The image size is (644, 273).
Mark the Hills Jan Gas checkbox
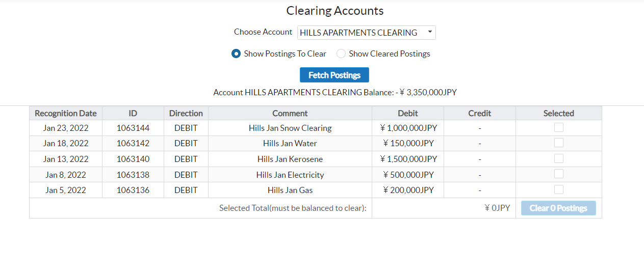coord(558,189)
